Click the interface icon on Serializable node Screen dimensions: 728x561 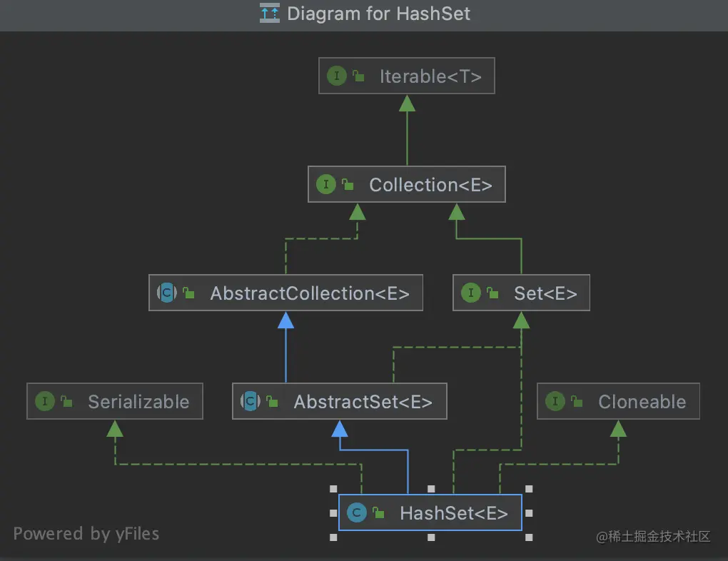point(45,401)
